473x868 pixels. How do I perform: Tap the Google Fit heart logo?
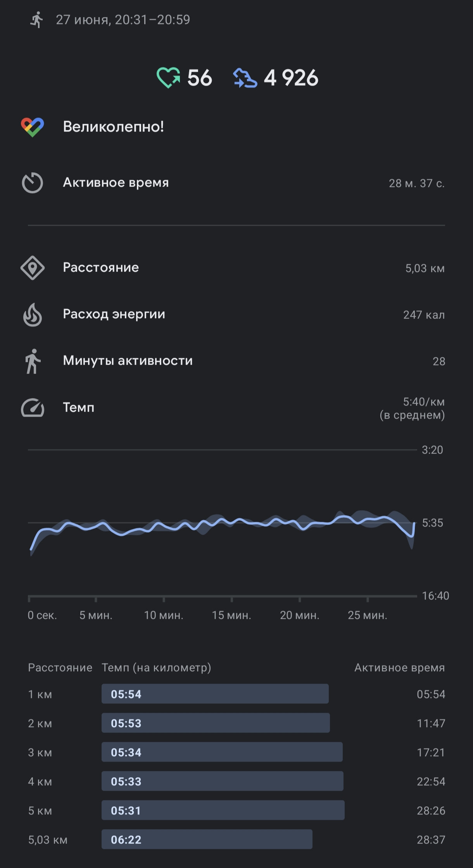coord(33,127)
